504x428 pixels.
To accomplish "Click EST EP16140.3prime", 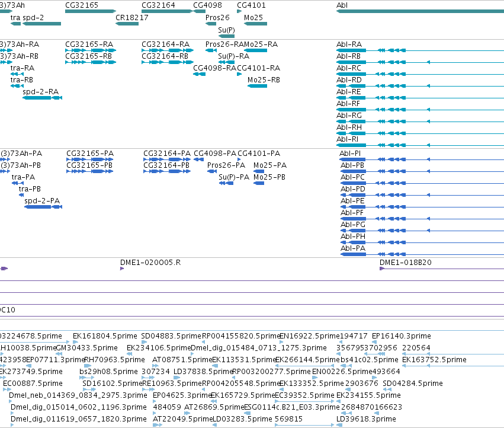I will click(401, 336).
